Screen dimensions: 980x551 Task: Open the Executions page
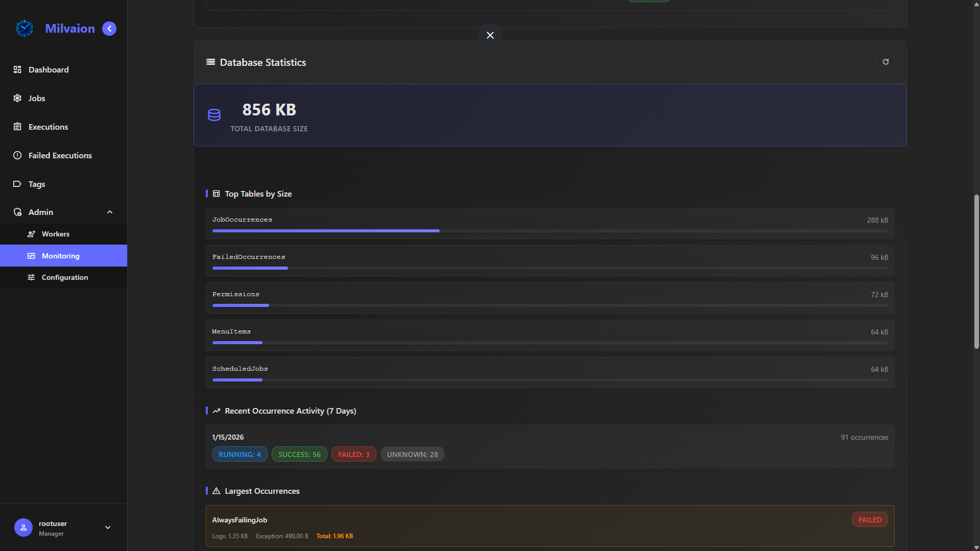[x=48, y=127]
